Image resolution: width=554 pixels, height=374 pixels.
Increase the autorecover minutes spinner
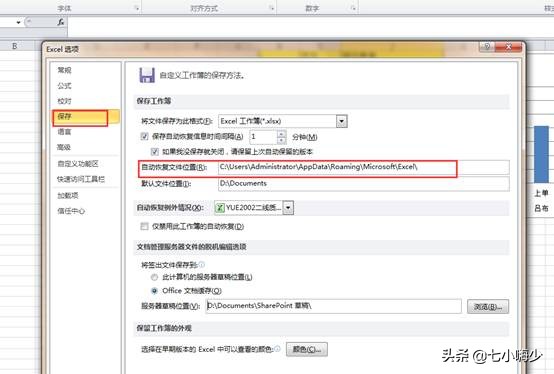pyautogui.click(x=281, y=134)
